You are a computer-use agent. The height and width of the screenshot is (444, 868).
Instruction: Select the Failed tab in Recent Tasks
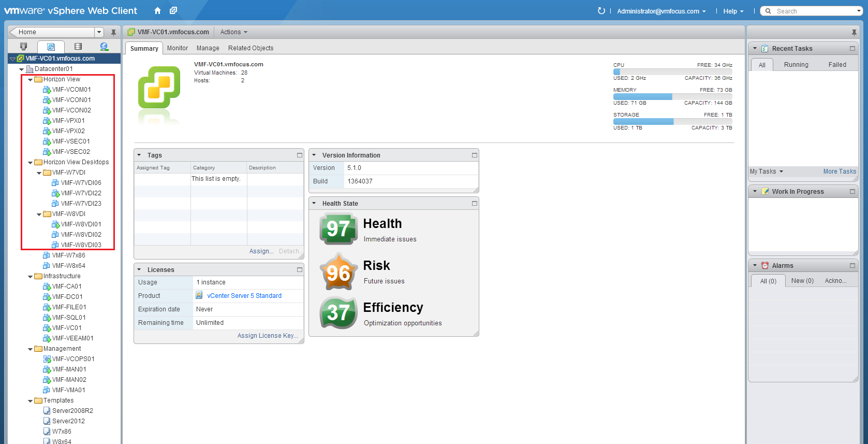pos(837,65)
